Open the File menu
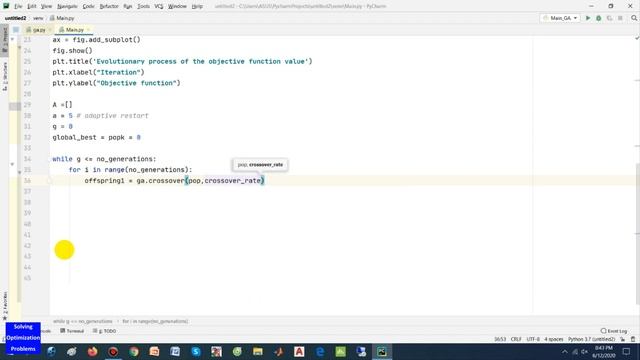This screenshot has height=360, width=640. click(x=18, y=6)
